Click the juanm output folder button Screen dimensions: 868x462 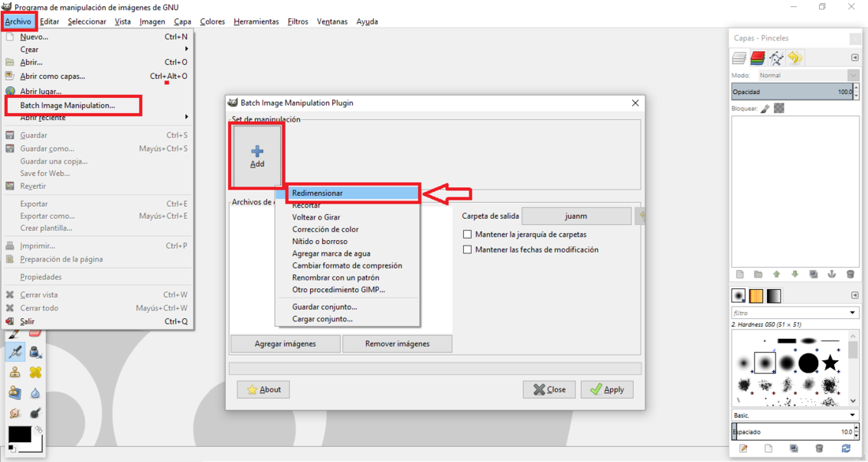pyautogui.click(x=576, y=216)
